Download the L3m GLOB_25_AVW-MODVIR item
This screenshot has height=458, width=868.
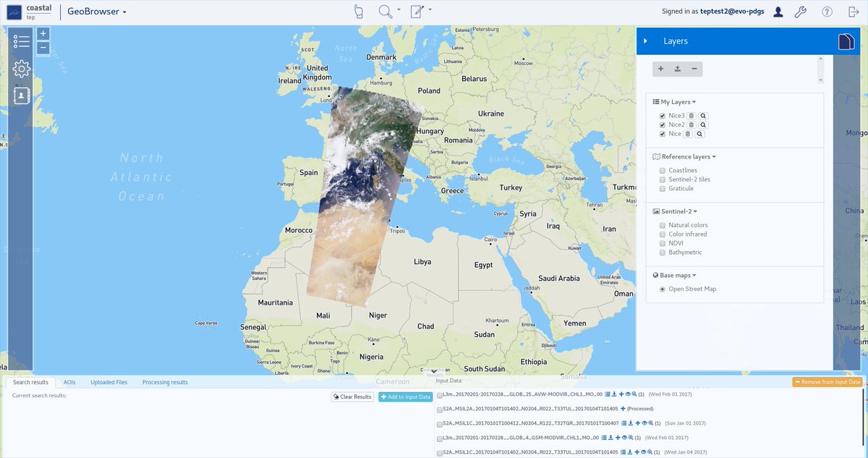point(614,394)
